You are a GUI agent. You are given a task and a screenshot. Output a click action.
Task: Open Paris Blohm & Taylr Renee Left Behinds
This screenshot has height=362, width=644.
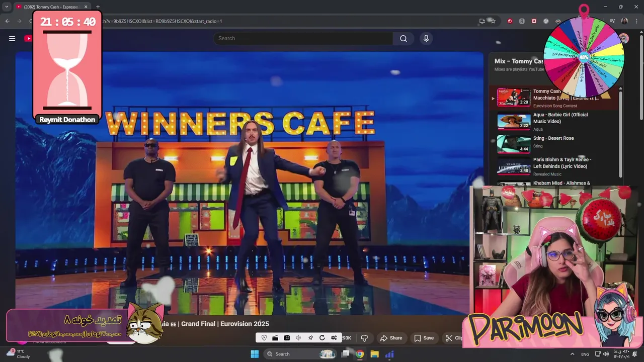coord(562,163)
